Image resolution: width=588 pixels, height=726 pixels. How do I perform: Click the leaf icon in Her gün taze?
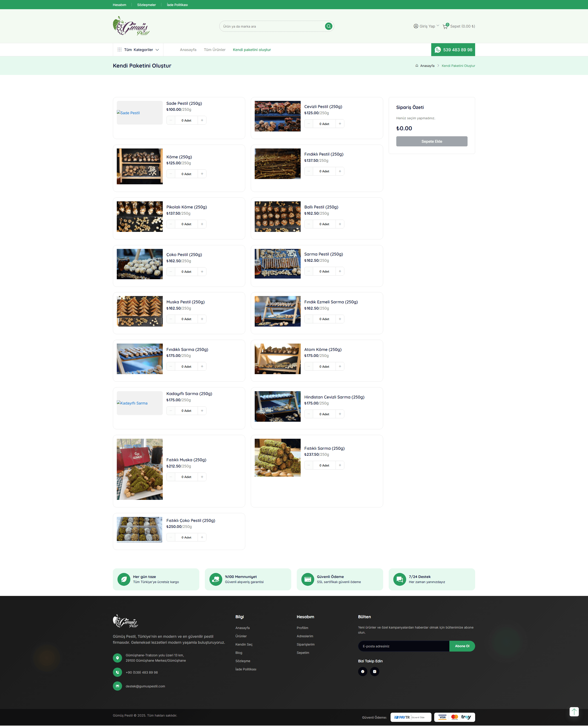coord(124,579)
